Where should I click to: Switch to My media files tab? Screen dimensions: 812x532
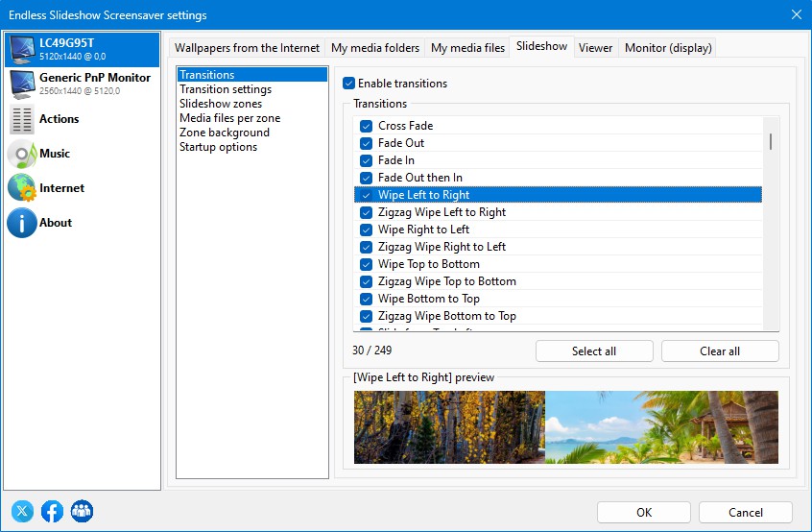pos(467,48)
